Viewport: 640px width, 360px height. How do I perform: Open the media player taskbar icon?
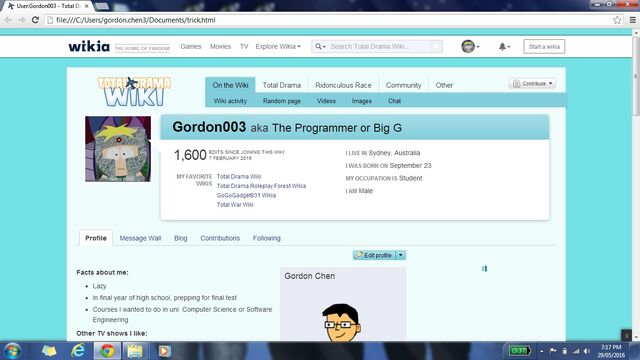164,351
